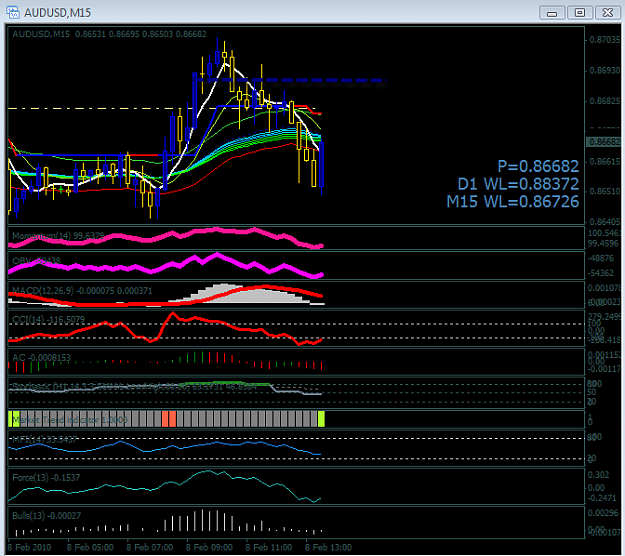Image resolution: width=625 pixels, height=556 pixels.
Task: Maximize the AUDUSD,M15 chart window
Action: tap(580, 13)
